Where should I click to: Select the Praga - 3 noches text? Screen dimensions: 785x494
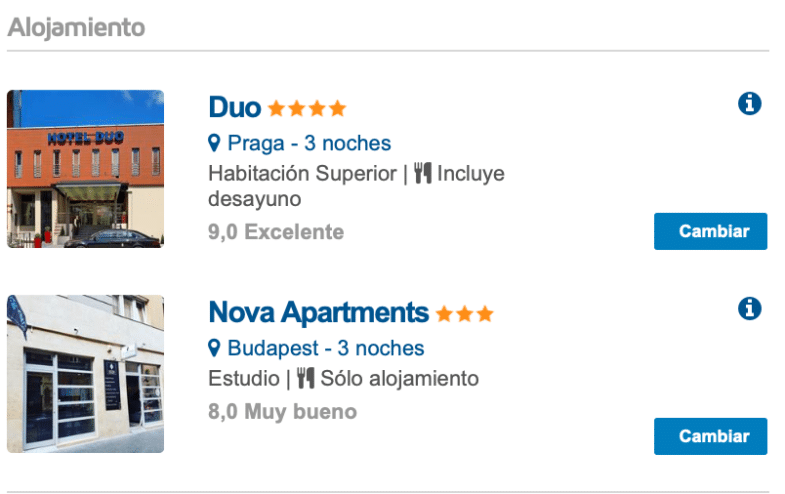pos(309,143)
